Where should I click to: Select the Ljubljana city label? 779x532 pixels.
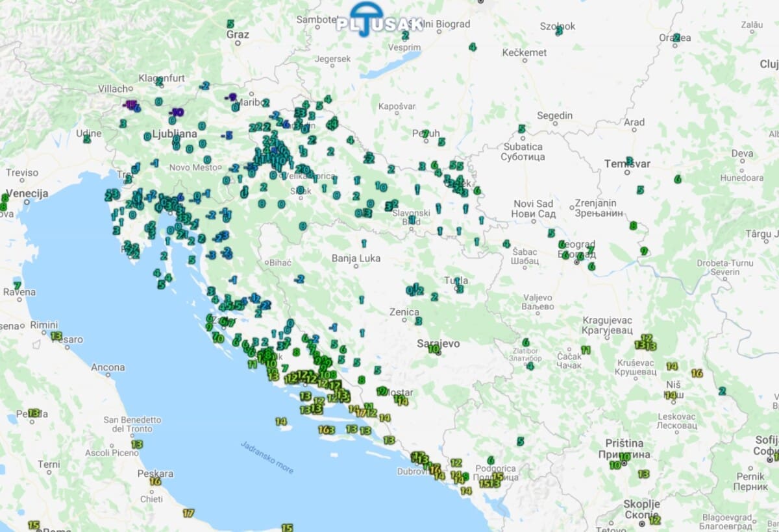[174, 134]
